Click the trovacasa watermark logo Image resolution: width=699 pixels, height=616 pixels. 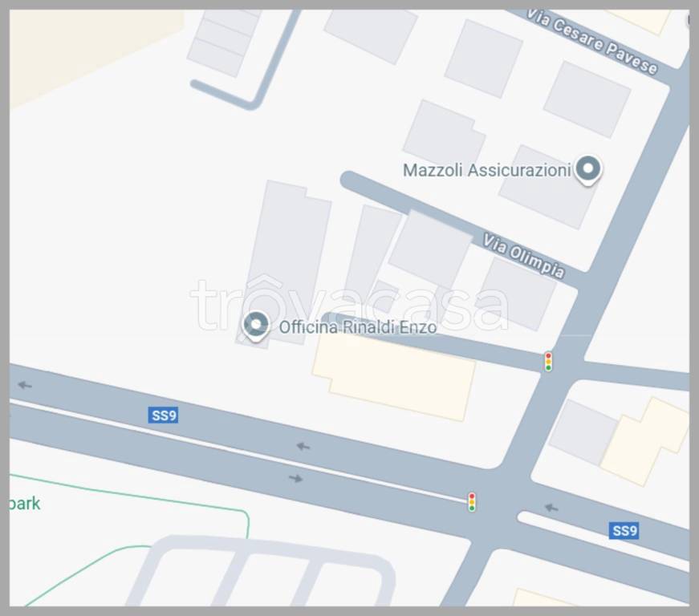coord(350,305)
